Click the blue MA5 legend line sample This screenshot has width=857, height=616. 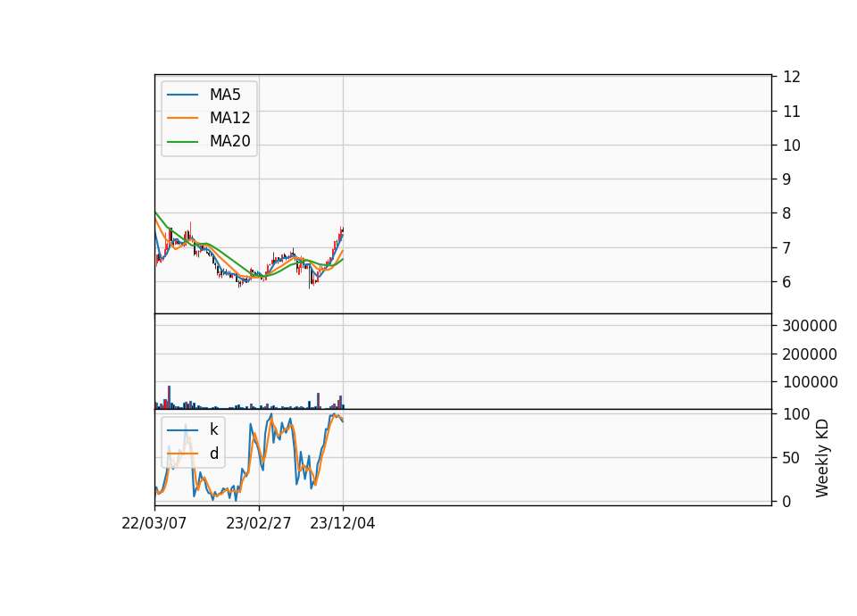click(182, 95)
